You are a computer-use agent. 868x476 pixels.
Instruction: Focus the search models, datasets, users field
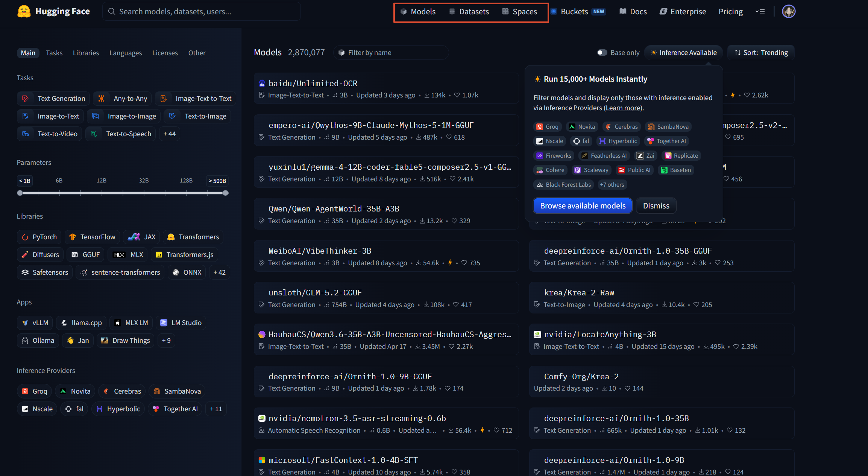202,12
